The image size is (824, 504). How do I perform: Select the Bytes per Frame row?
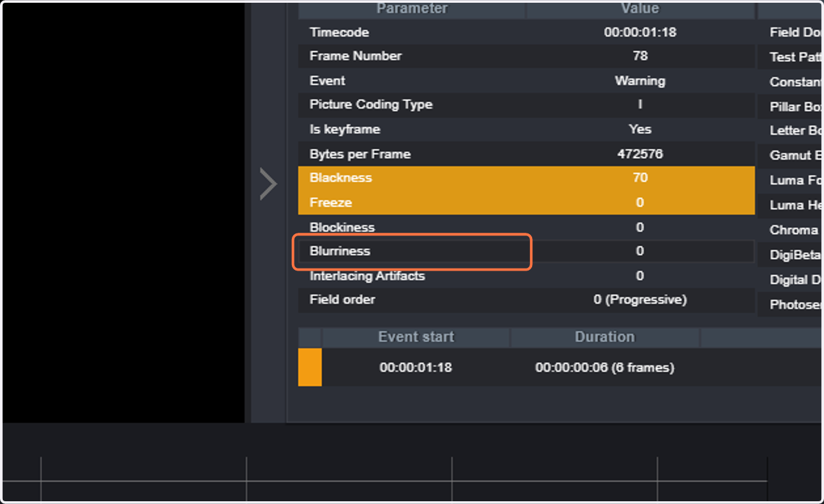526,154
